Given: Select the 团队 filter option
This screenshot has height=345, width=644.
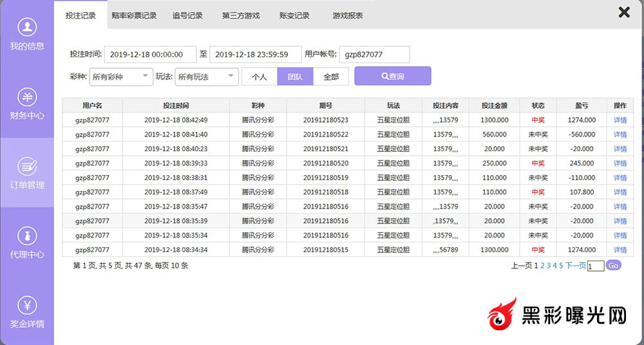Looking at the screenshot, I should point(295,77).
